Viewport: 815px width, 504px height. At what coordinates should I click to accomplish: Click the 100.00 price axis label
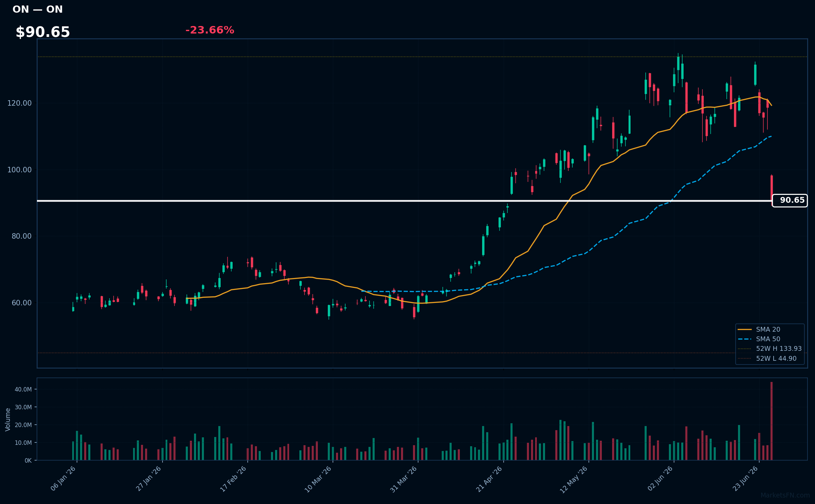(20, 170)
